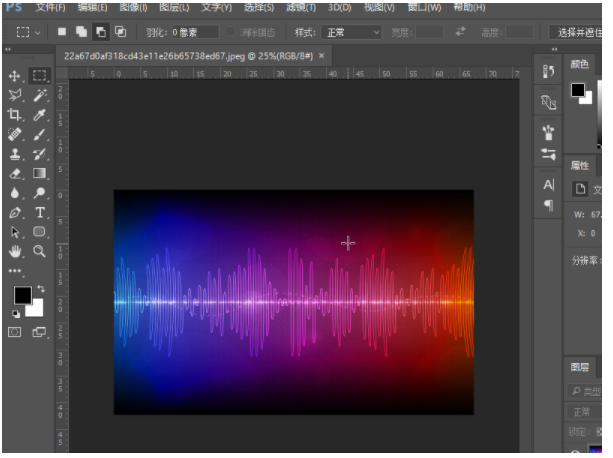Pick the Crop tool
The height and width of the screenshot is (458, 613).
[x=14, y=115]
